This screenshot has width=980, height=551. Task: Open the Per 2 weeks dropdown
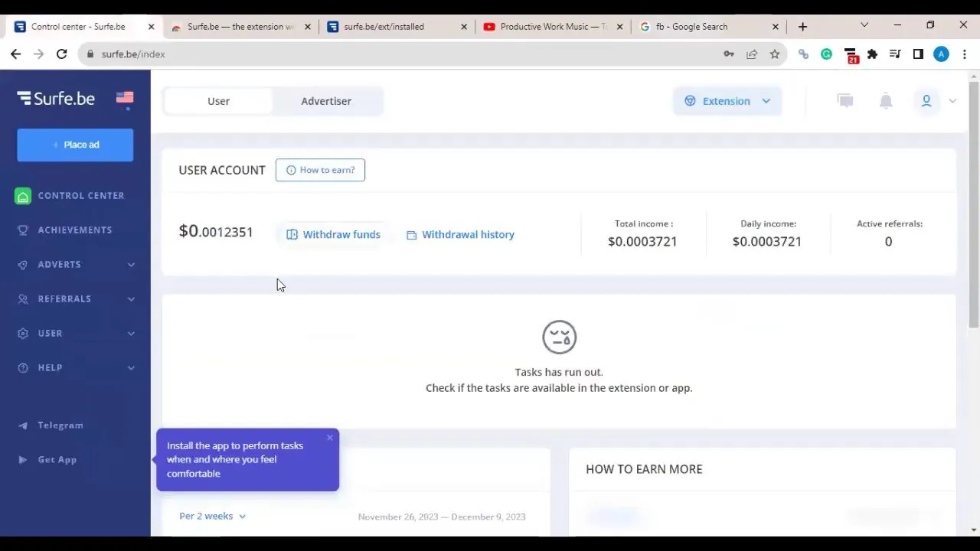click(x=212, y=516)
